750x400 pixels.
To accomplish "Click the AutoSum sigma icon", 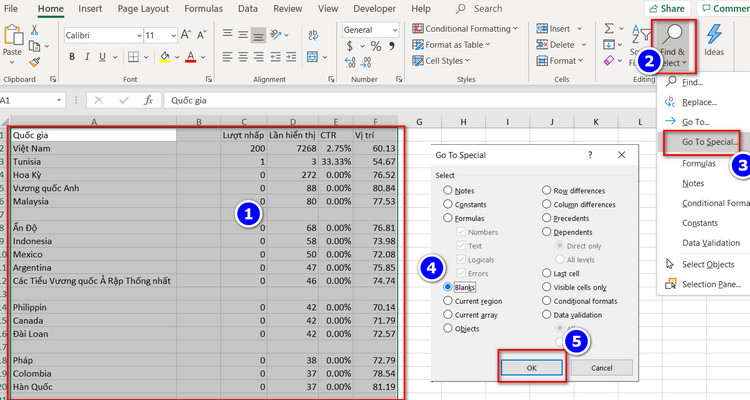I will 608,29.
